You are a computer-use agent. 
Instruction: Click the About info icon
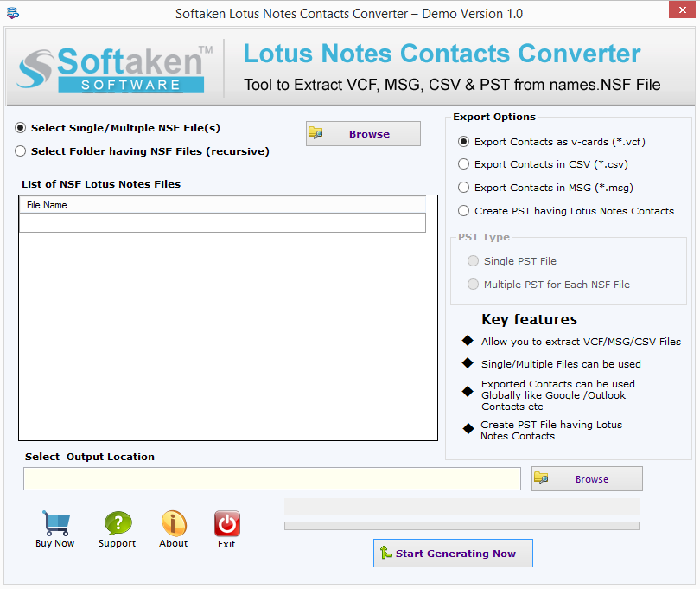point(174,523)
